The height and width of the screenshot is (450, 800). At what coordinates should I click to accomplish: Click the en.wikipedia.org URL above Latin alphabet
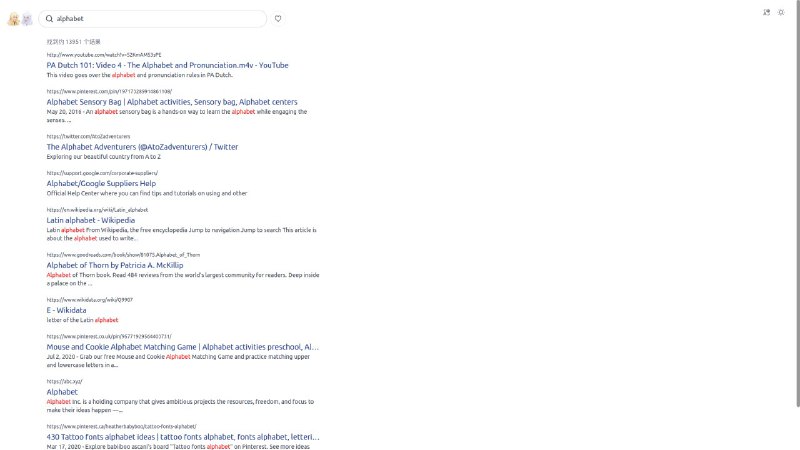click(x=97, y=210)
